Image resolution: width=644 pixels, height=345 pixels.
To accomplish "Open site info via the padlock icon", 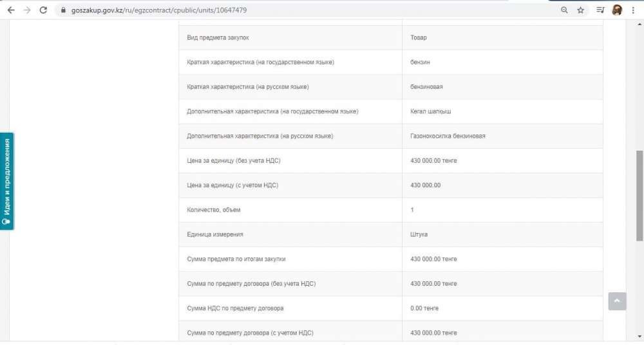I will coord(63,10).
